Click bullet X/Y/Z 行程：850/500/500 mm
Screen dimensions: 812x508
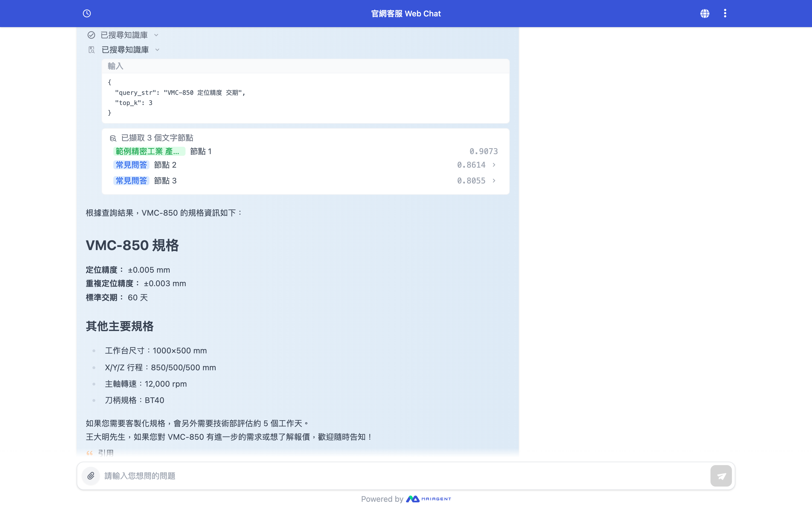[160, 367]
